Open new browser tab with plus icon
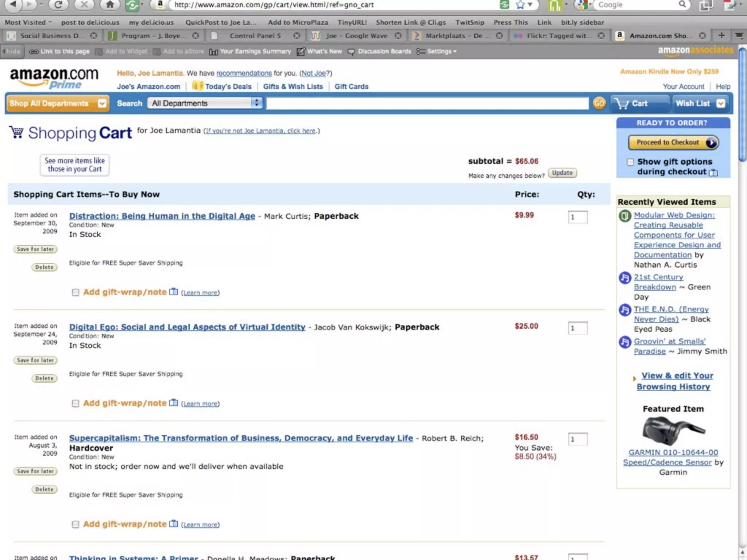The image size is (747, 560). pos(721,35)
